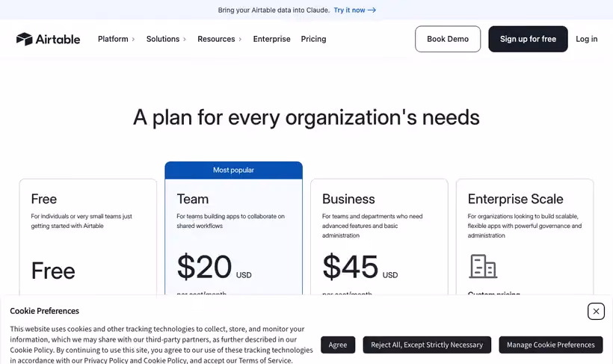Click the Business plan description text
613x364 pixels.
(372, 226)
